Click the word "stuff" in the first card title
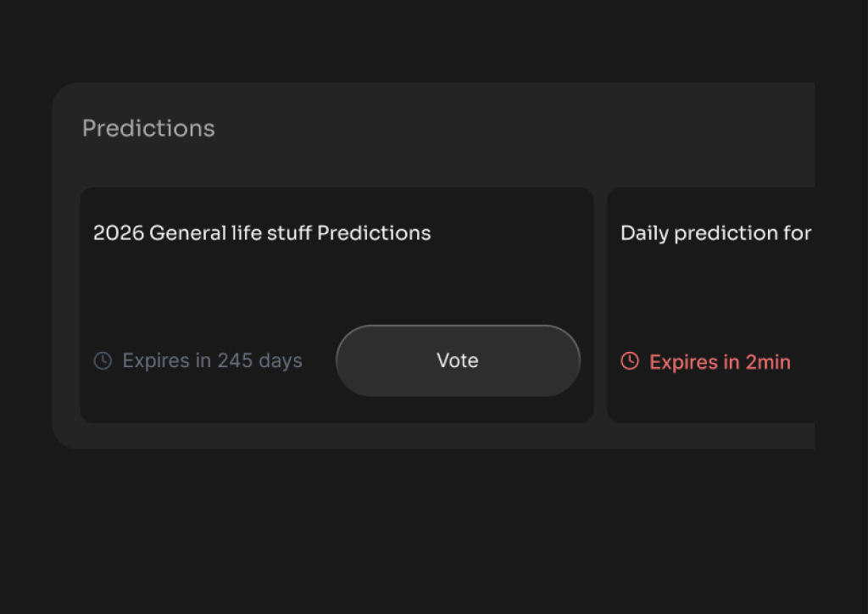Image resolution: width=868 pixels, height=614 pixels. point(289,233)
